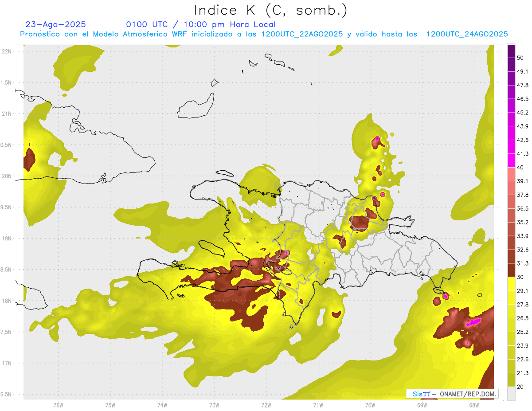
Task: Pick the magenta swatch between 40 and 41.3
Action: 511,160
